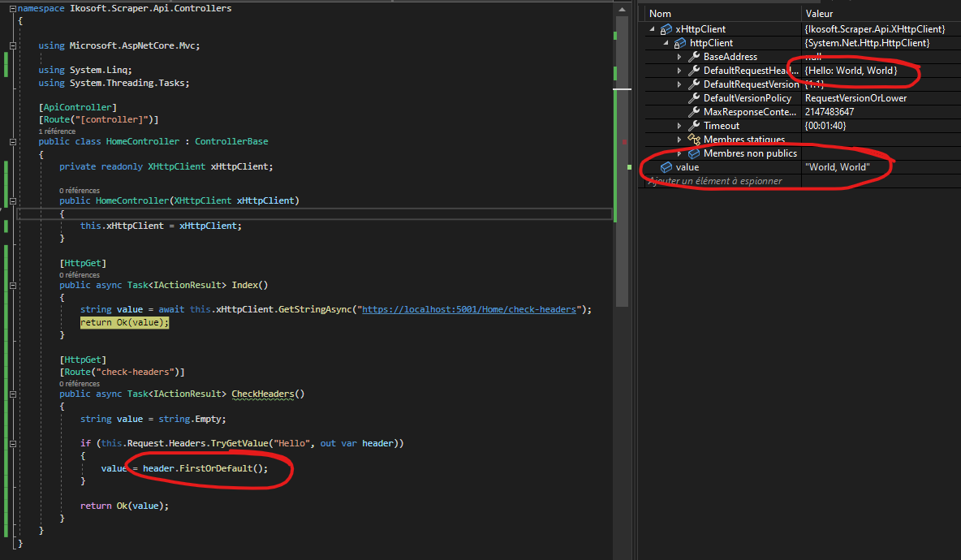
Task: Collapse the xHttpClient watch entry
Action: tap(652, 28)
